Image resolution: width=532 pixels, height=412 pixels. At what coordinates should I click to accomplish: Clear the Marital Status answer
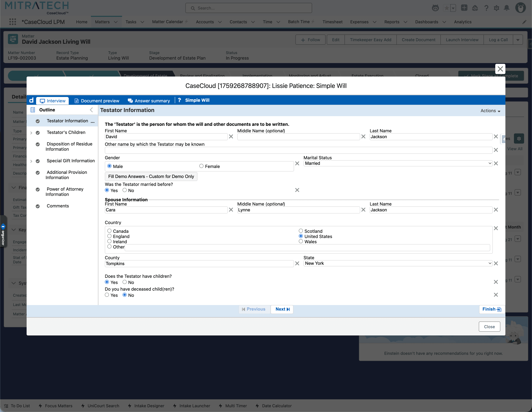496,163
